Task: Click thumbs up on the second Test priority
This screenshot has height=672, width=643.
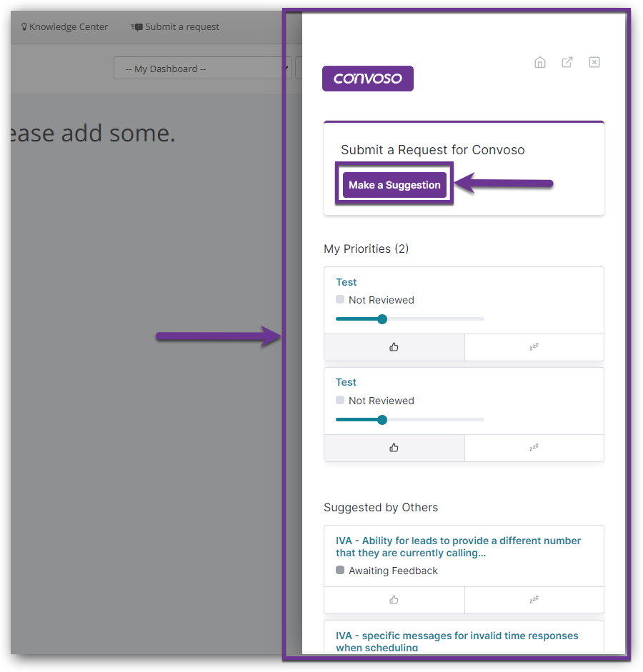Action: [394, 448]
